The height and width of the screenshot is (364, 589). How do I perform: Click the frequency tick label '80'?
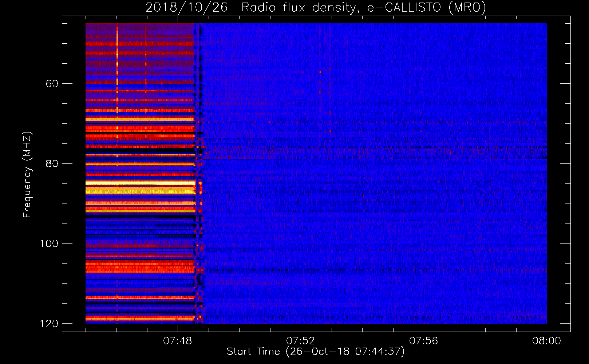point(52,163)
